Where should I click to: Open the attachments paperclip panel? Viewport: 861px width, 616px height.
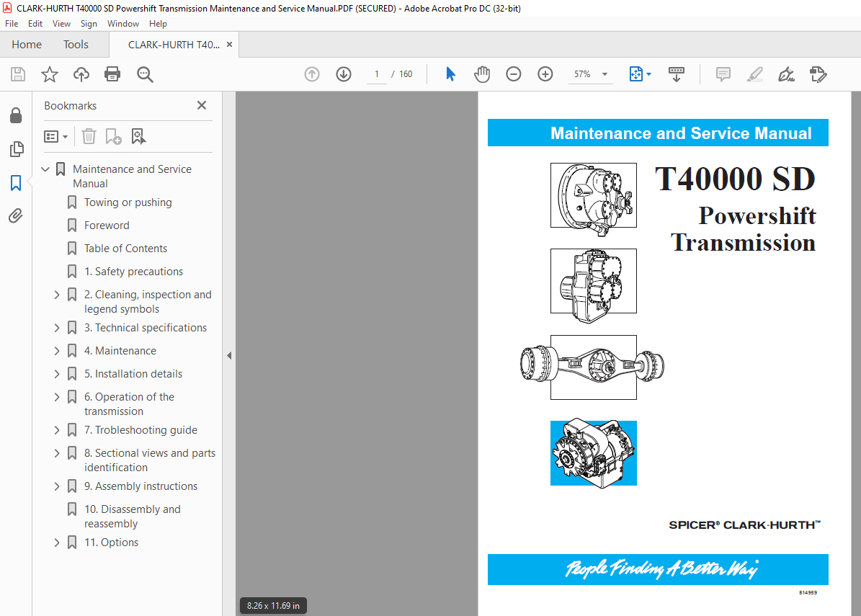(16, 215)
